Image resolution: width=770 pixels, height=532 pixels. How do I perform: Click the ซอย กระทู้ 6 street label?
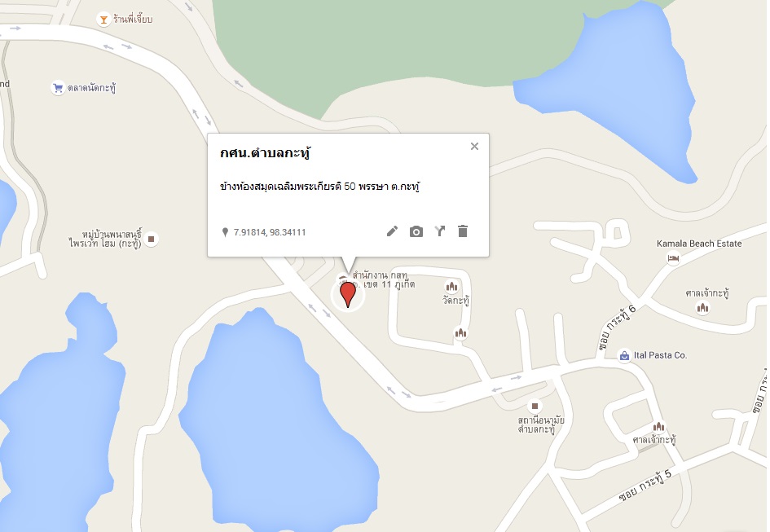click(x=618, y=328)
